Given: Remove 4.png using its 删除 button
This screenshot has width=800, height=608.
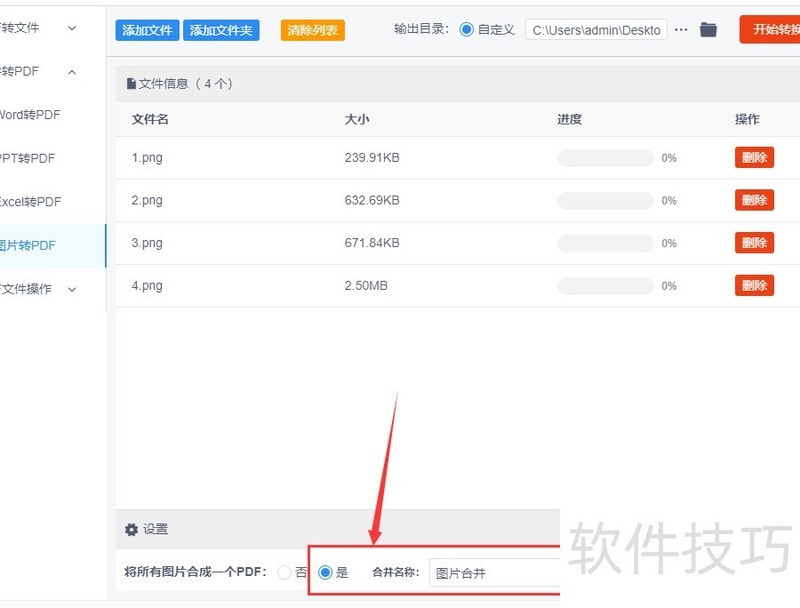Looking at the screenshot, I should [754, 286].
